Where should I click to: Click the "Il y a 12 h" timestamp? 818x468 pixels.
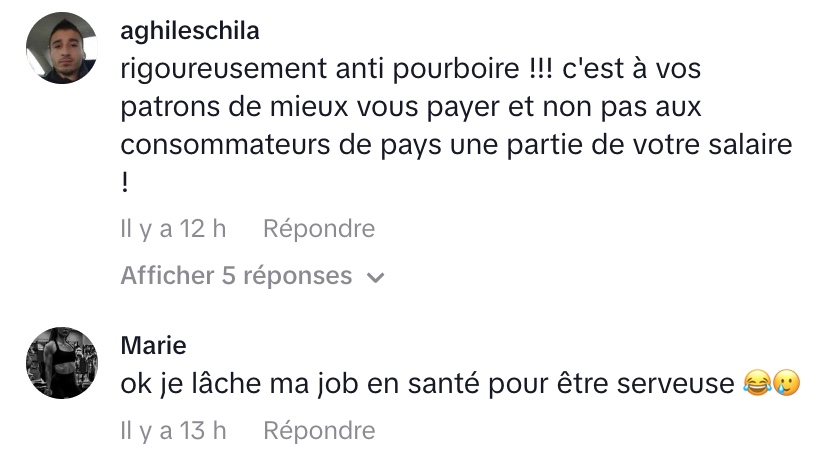pyautogui.click(x=173, y=229)
